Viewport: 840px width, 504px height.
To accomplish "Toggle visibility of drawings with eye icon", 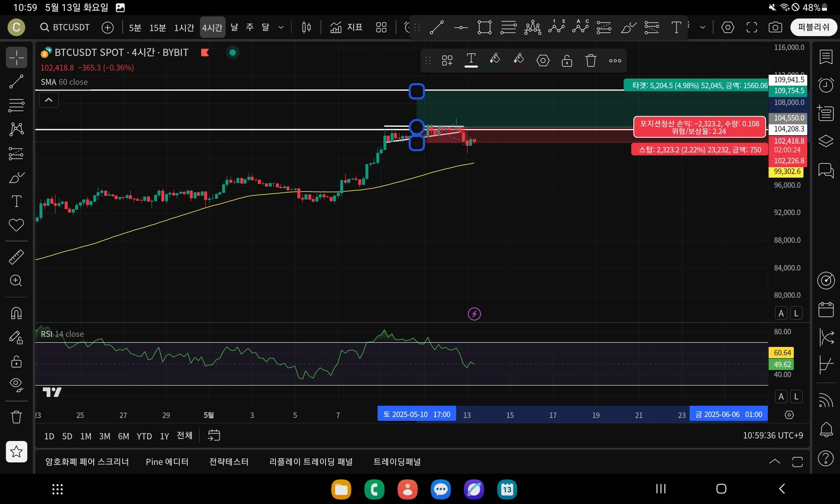I will pyautogui.click(x=16, y=385).
